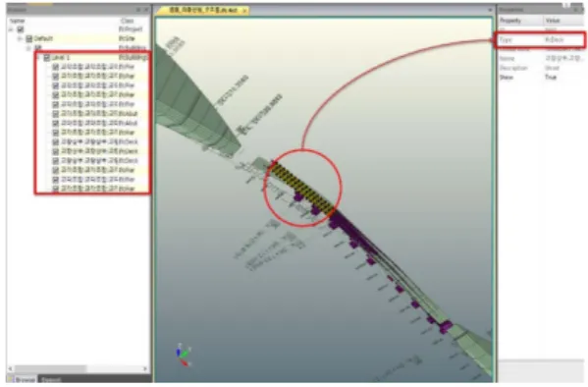Pin the project tree panel
The height and width of the screenshot is (387, 588).
pos(138,10)
